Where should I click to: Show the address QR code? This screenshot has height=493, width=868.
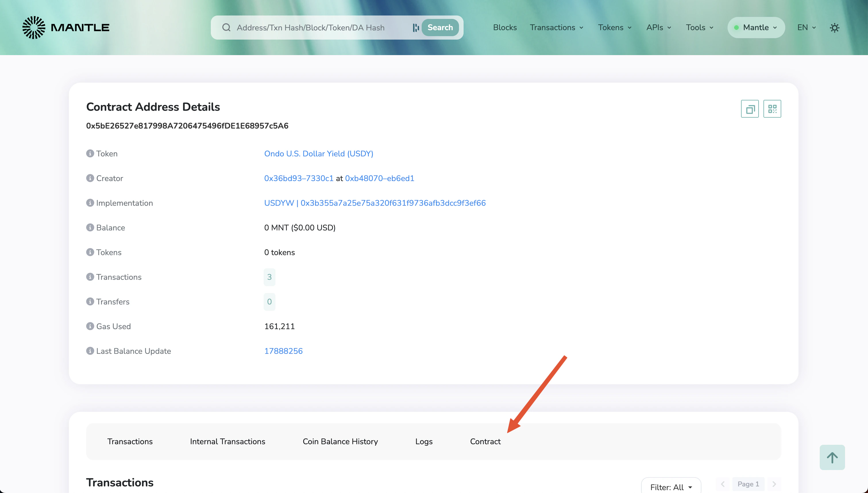[x=772, y=109]
